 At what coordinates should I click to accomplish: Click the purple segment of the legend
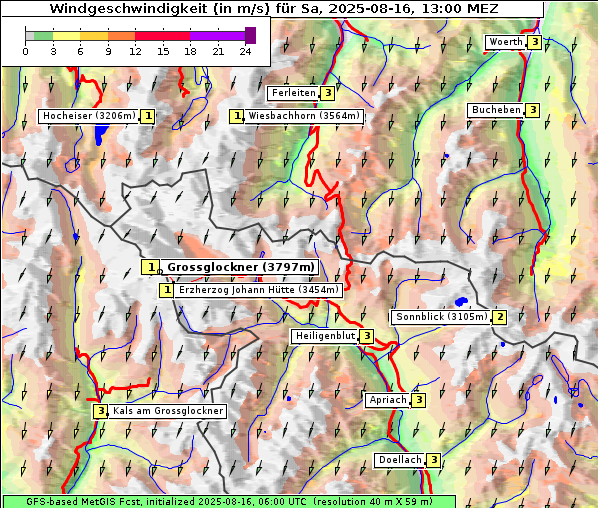click(x=217, y=36)
